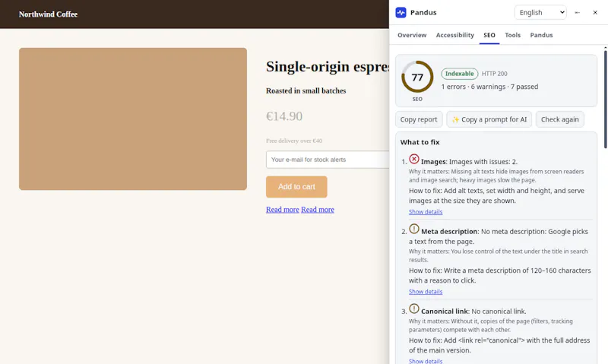Show details for Meta description issue
This screenshot has width=608, height=364.
(x=426, y=292)
